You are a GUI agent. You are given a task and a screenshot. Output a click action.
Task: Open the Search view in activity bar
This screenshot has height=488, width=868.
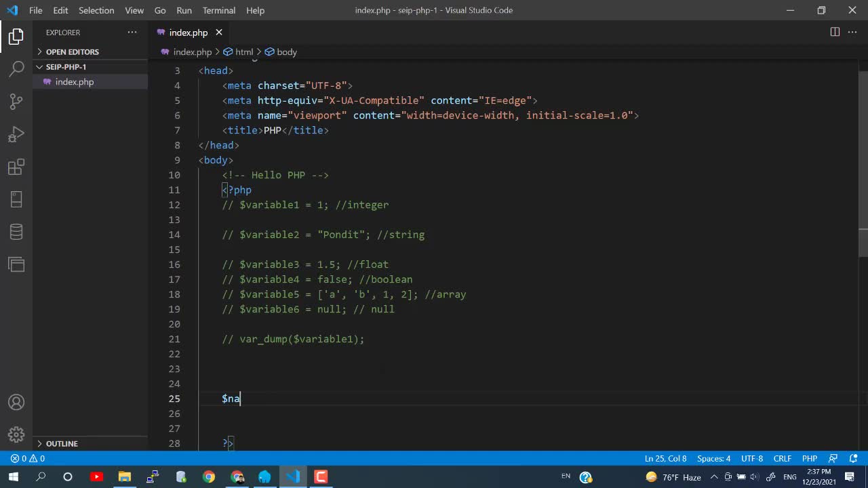pyautogui.click(x=16, y=68)
